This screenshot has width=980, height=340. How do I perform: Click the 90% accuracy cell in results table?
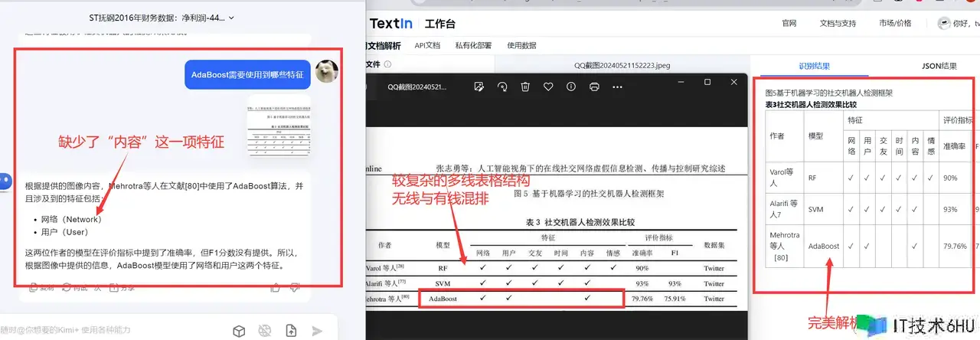(x=957, y=178)
